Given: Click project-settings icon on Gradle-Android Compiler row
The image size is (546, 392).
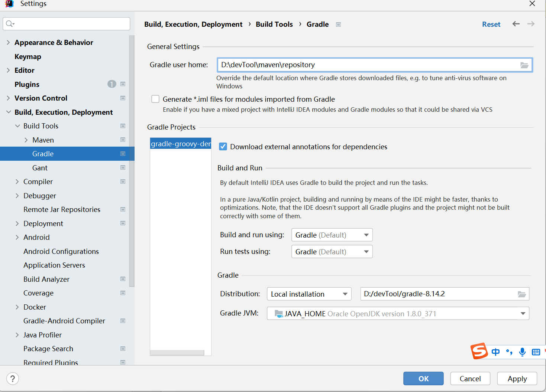Looking at the screenshot, I should point(123,321).
